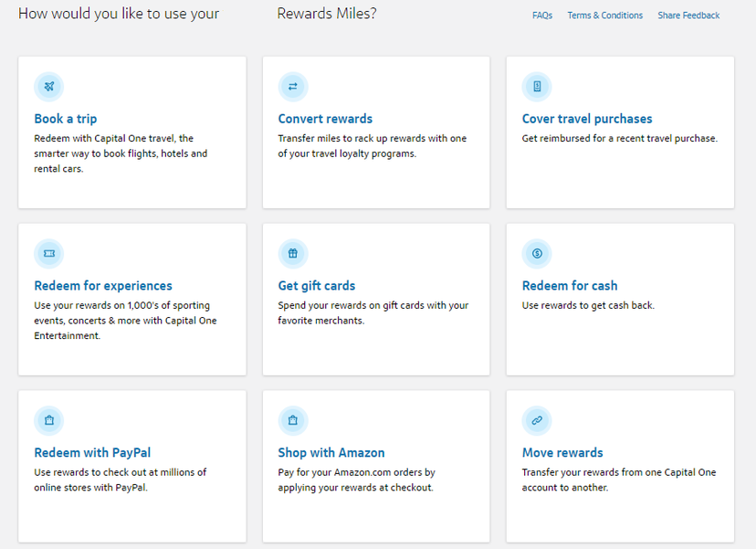Open Redeem with PayPal
756x549 pixels.
92,452
